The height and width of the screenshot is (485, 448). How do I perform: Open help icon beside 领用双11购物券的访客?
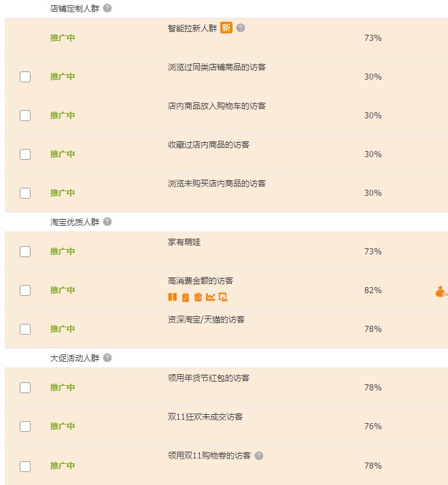pos(259,456)
